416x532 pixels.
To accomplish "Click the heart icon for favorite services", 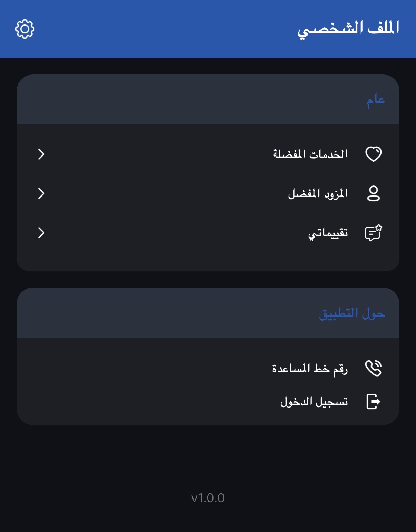I will pyautogui.click(x=373, y=154).
